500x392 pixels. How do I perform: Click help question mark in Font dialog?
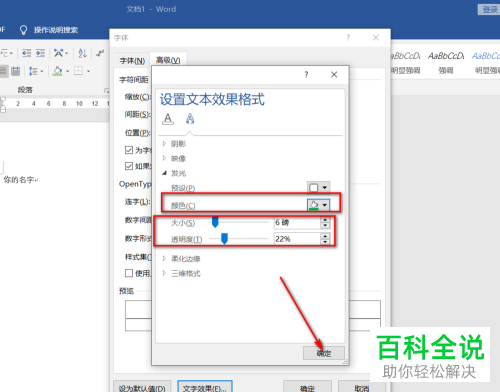click(348, 38)
